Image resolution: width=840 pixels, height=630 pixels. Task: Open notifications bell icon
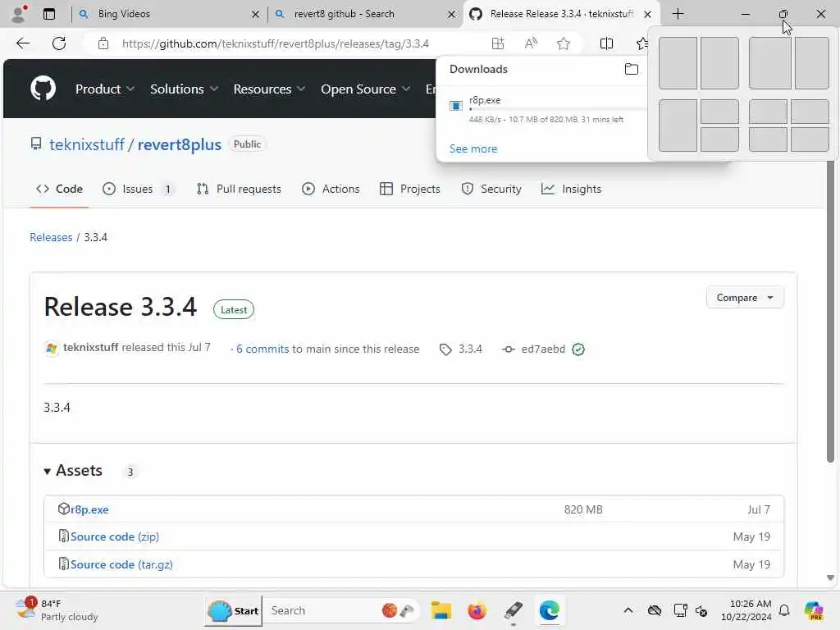click(784, 610)
